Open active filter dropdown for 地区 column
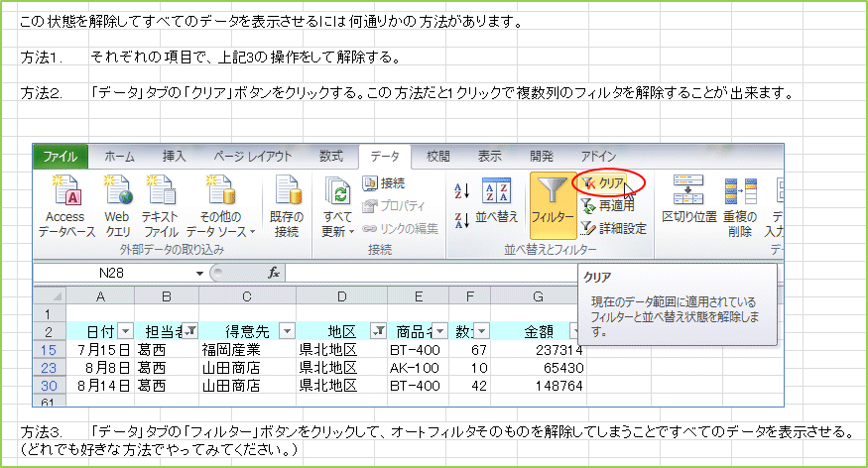868x468 pixels. click(x=379, y=331)
